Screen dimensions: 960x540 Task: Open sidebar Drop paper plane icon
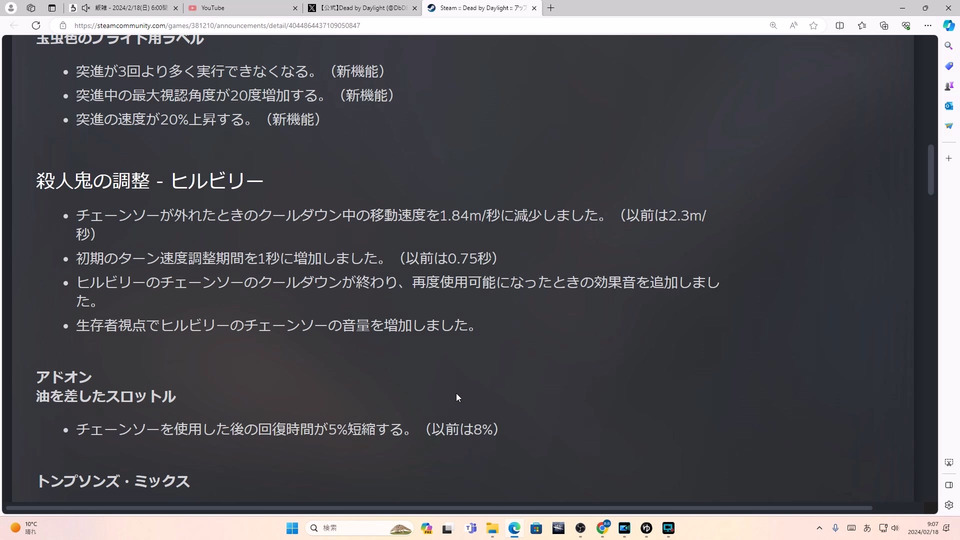coord(949,126)
